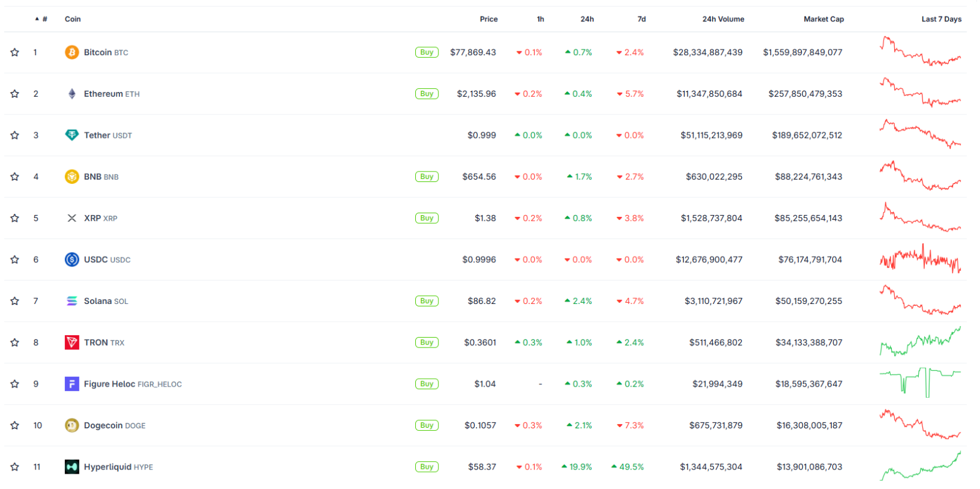980x489 pixels.
Task: Click the Solana coin logo
Action: pyautogui.click(x=72, y=301)
